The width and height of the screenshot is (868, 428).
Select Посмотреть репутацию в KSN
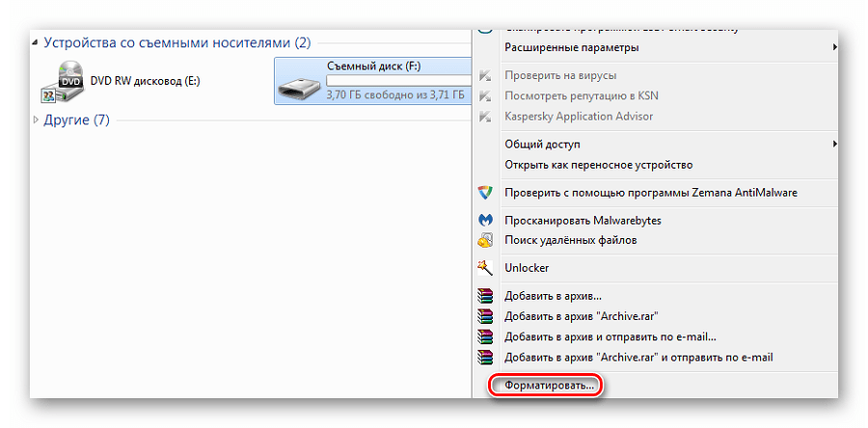click(582, 95)
